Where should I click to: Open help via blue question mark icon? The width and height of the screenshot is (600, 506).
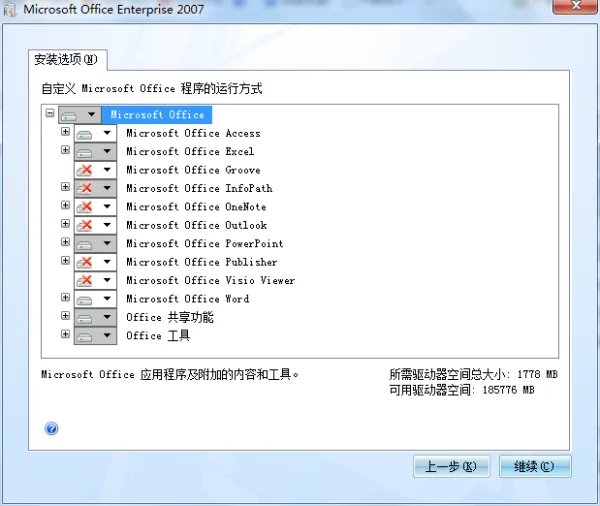tap(51, 428)
